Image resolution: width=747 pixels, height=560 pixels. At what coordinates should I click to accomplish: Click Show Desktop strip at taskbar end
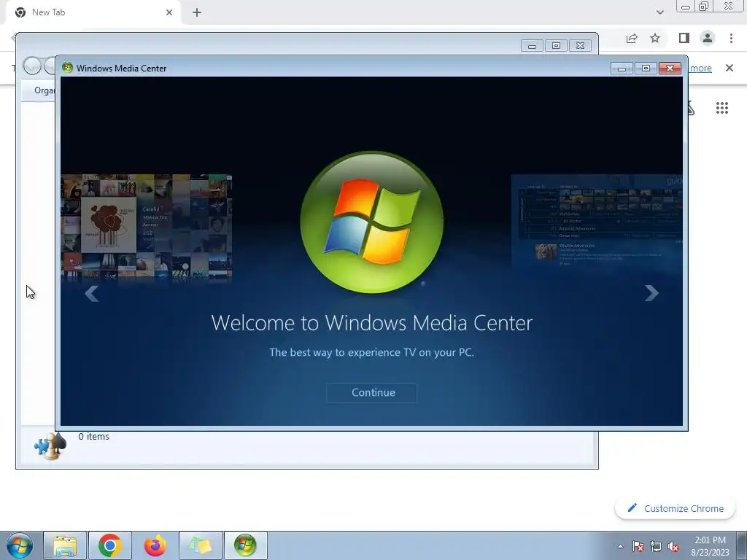742,545
